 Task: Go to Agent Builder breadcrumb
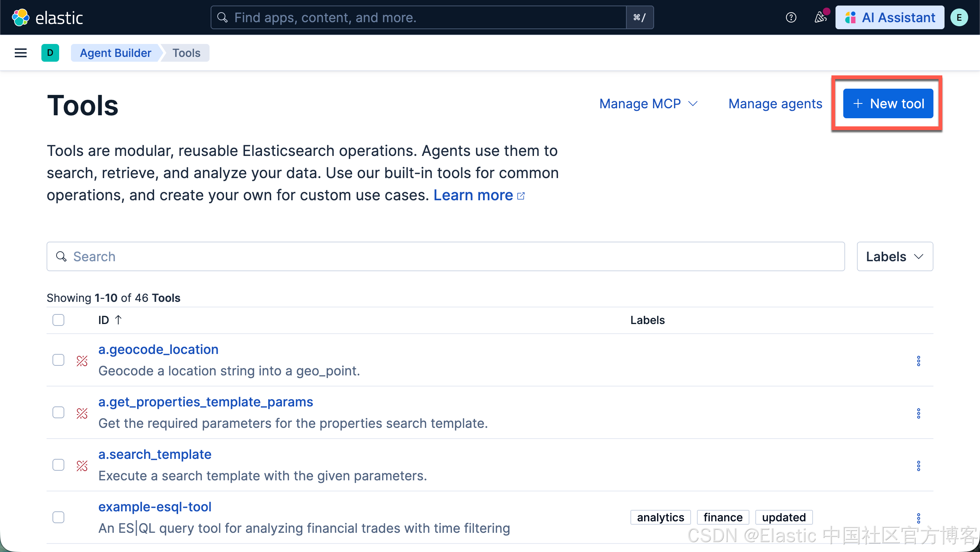(x=115, y=53)
